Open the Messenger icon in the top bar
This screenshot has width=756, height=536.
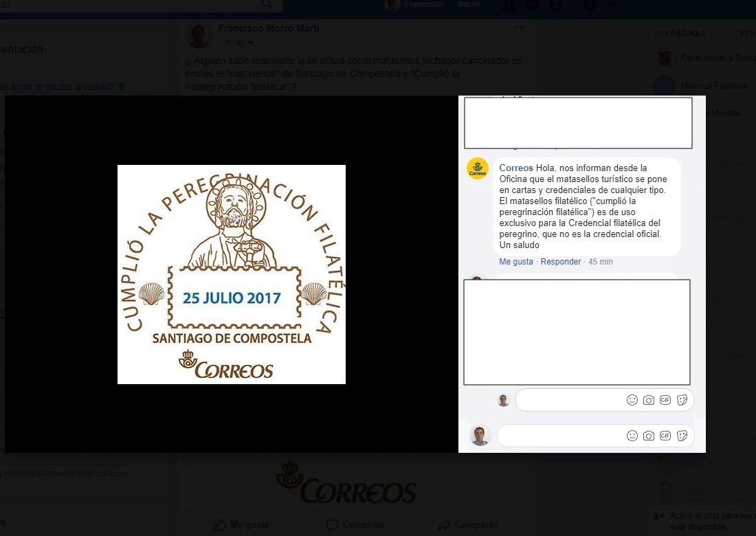532,5
